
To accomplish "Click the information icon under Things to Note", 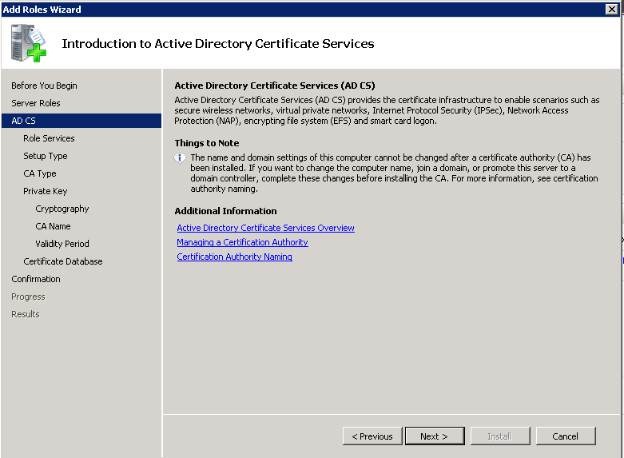I will tap(180, 158).
